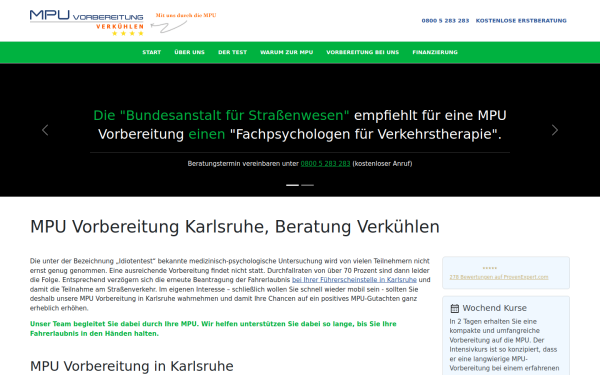Click 'Mit uns durch die MPU' slogan graphic
Image resolution: width=600 pixels, height=375 pixels.
pos(184,22)
